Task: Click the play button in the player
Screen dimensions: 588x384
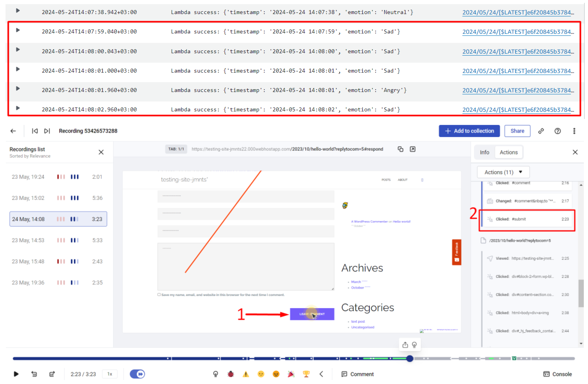Action: tap(16, 374)
